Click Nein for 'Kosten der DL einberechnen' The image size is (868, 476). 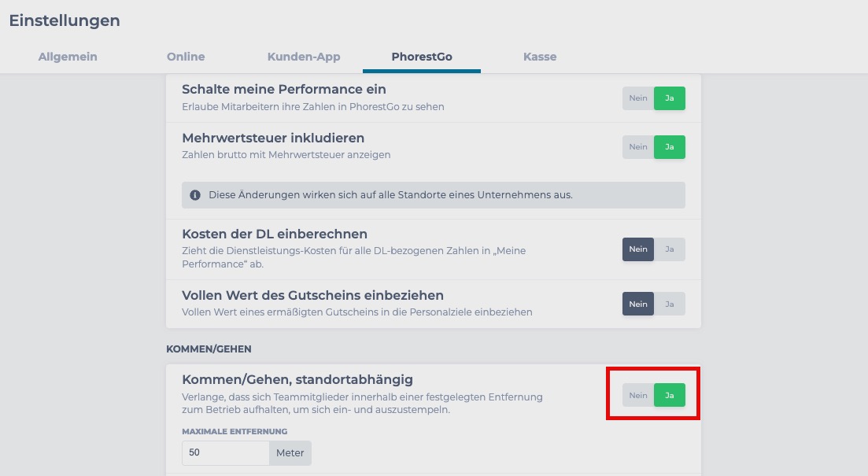click(637, 249)
